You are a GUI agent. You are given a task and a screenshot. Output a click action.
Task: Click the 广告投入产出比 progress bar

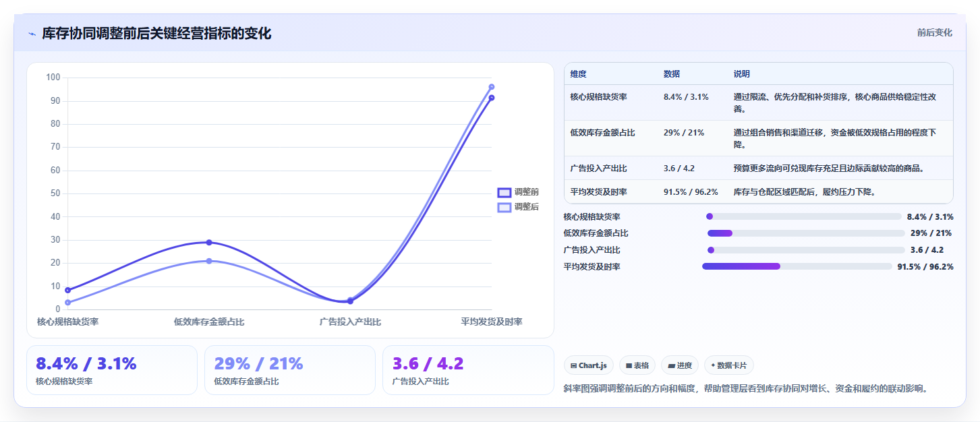806,250
